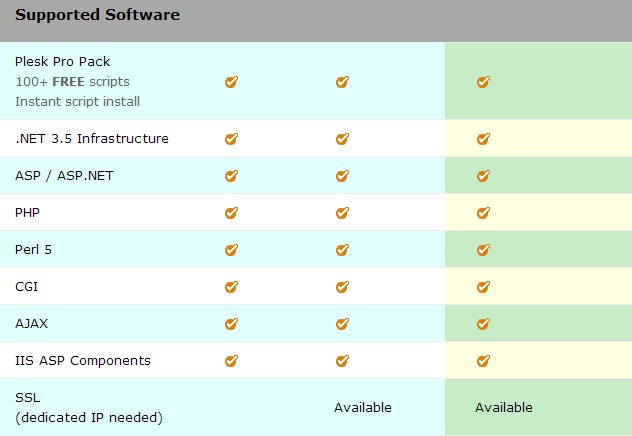Click the Plesk Pro Pack checkmark in first plan column

coord(231,82)
